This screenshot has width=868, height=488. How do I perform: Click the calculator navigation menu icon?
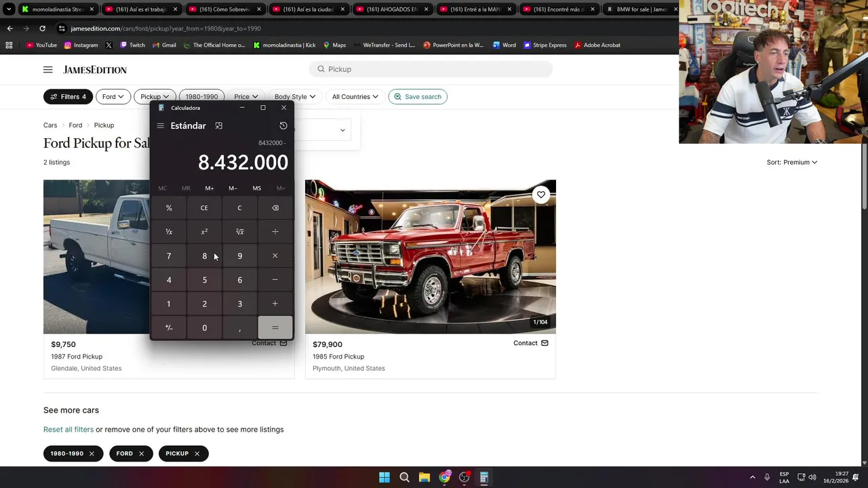tap(160, 125)
